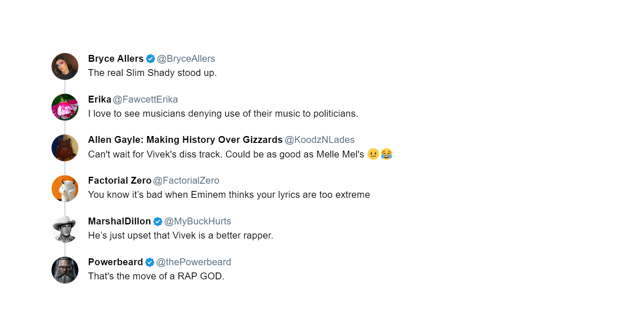Viewport: 644px width, 336px height.
Task: Click the verified badge next to Bryce Allers
Action: (x=150, y=59)
